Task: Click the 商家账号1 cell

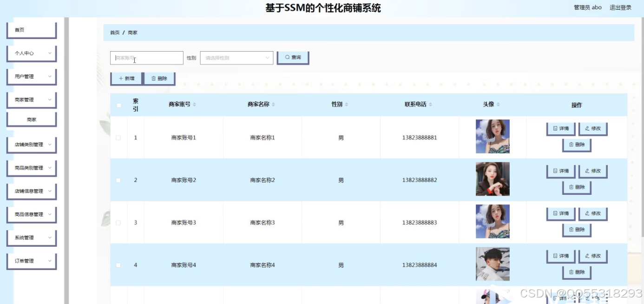Action: pyautogui.click(x=184, y=138)
